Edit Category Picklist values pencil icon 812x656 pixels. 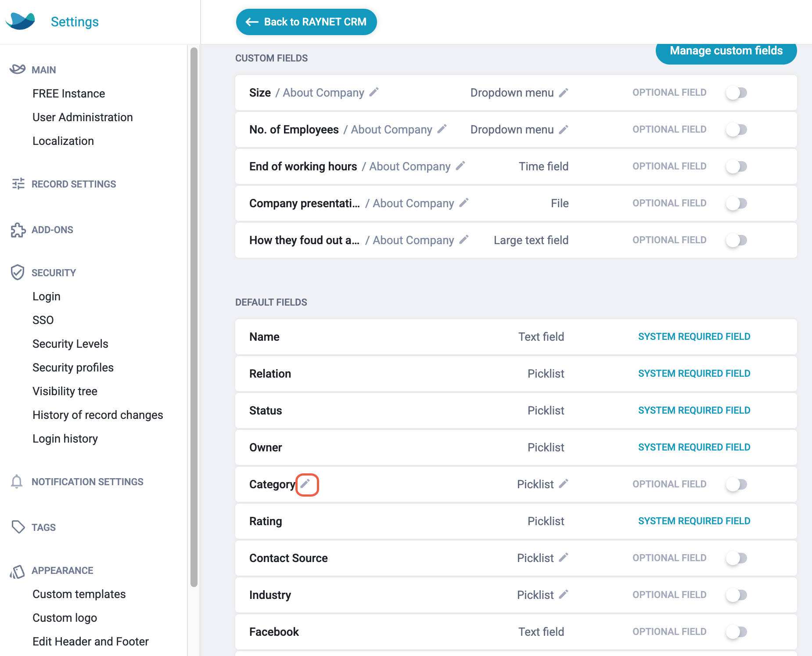(564, 484)
